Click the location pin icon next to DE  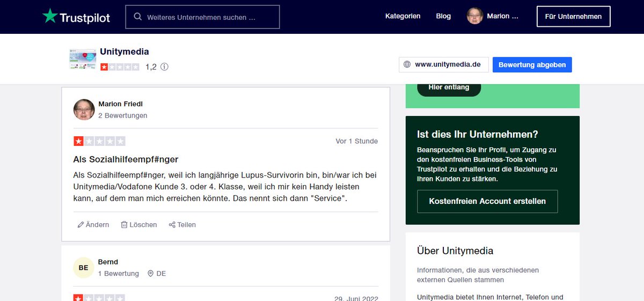coord(150,274)
